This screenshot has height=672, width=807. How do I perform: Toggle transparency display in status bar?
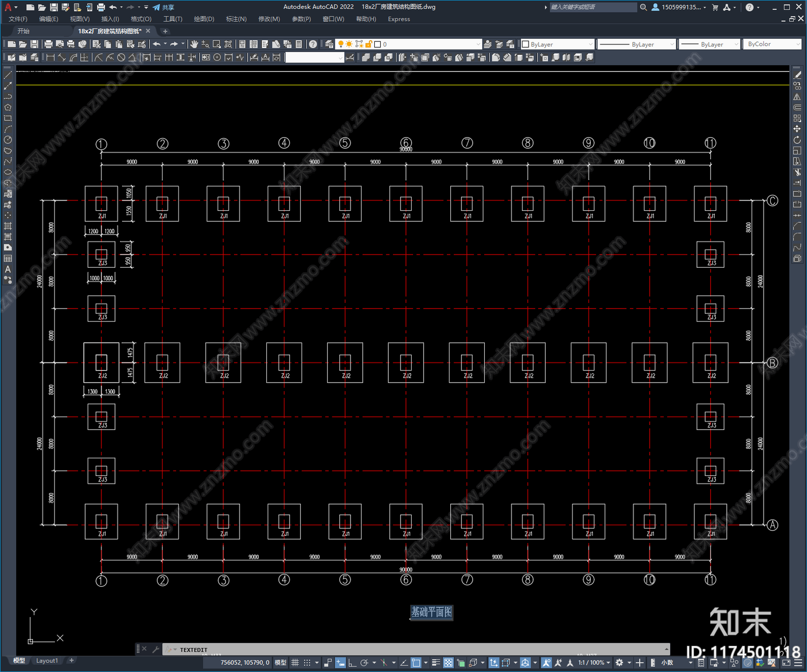pyautogui.click(x=448, y=662)
